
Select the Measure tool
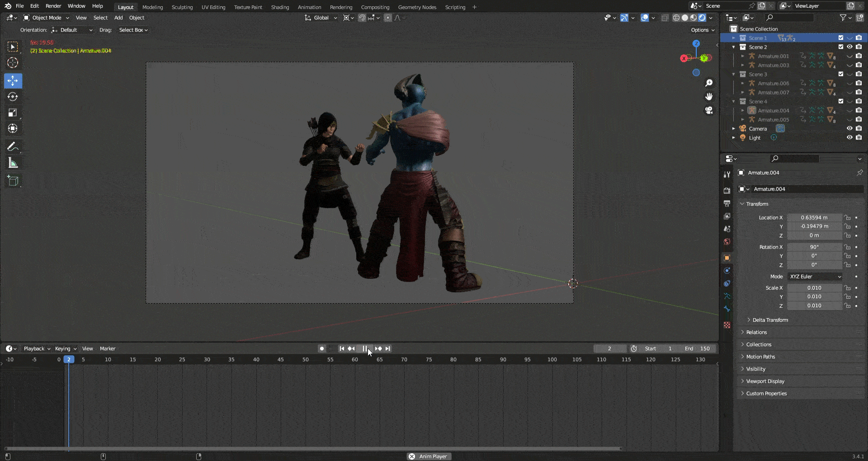click(x=13, y=163)
